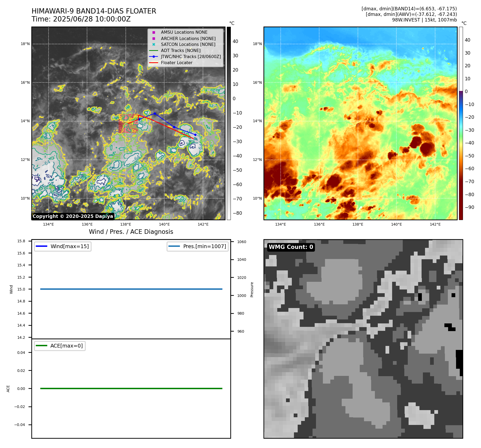Click the red line sample for Floater Locater

tap(154, 63)
